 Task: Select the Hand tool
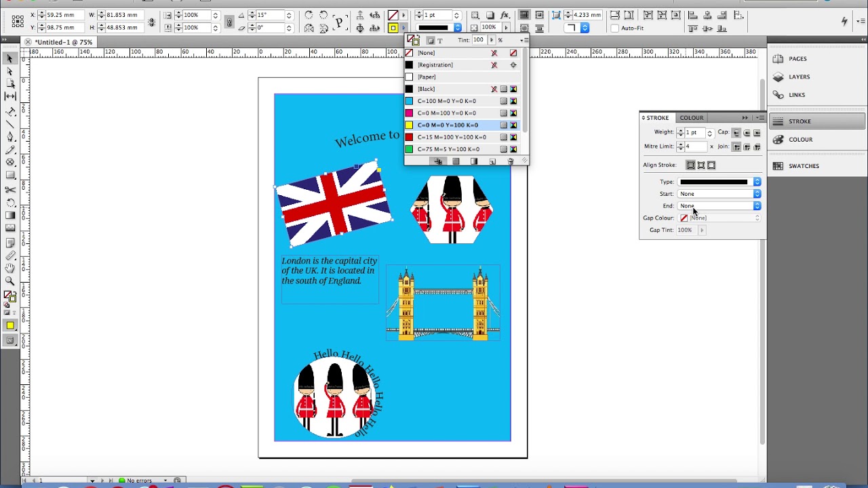point(10,268)
